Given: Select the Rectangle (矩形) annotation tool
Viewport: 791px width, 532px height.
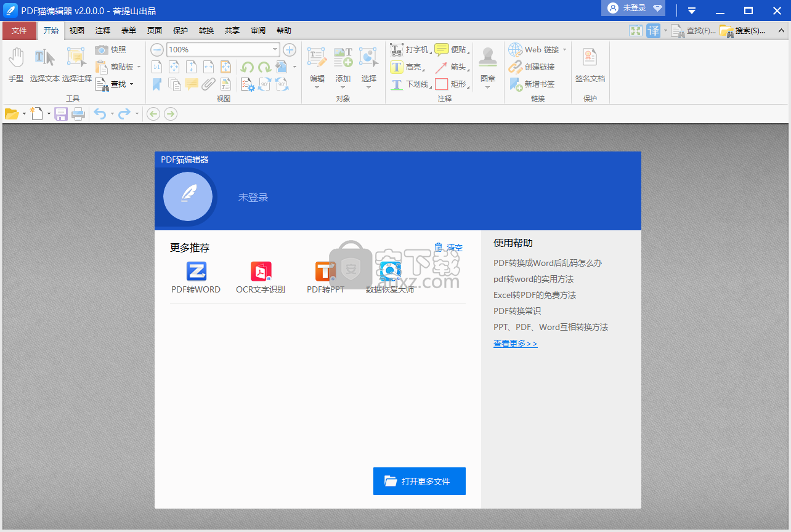Looking at the screenshot, I should (x=452, y=84).
